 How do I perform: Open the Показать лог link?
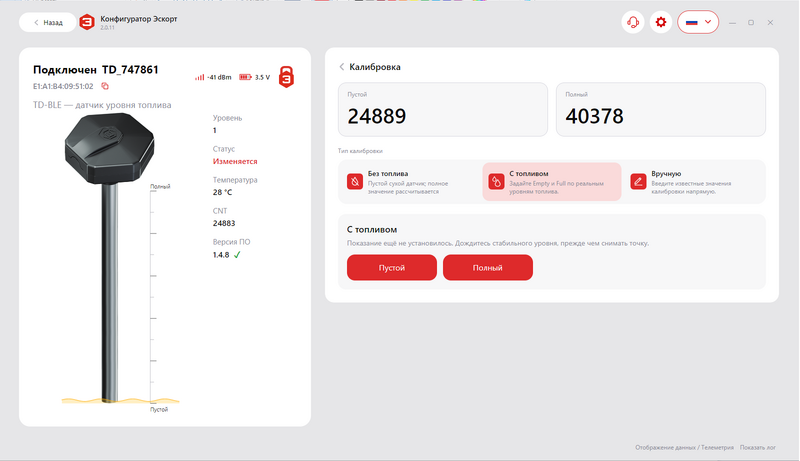(758, 448)
